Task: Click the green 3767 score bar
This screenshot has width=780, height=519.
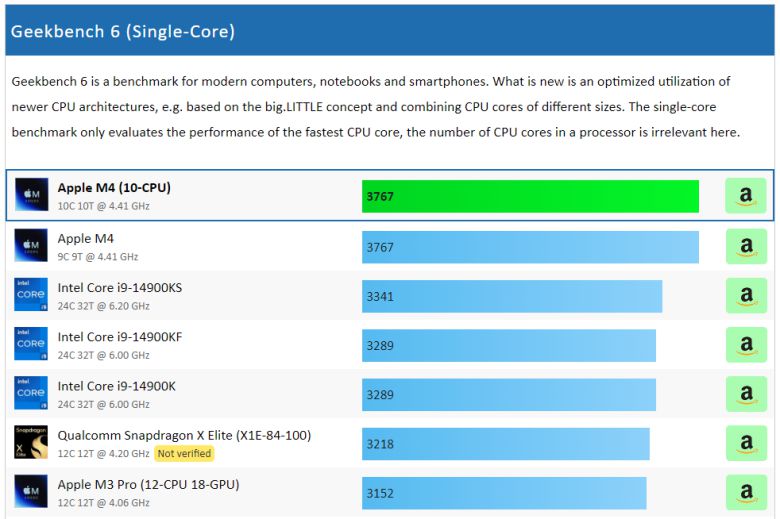Action: (x=530, y=196)
